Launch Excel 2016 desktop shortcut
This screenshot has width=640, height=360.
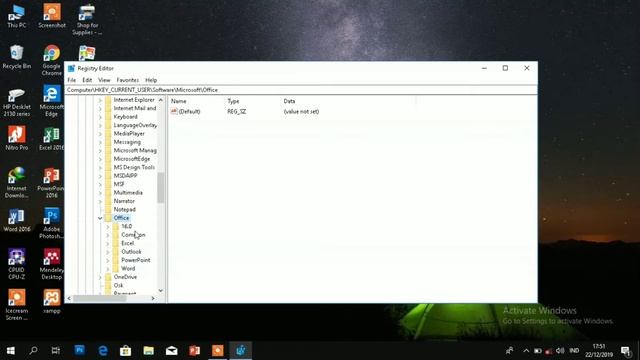coord(51,139)
